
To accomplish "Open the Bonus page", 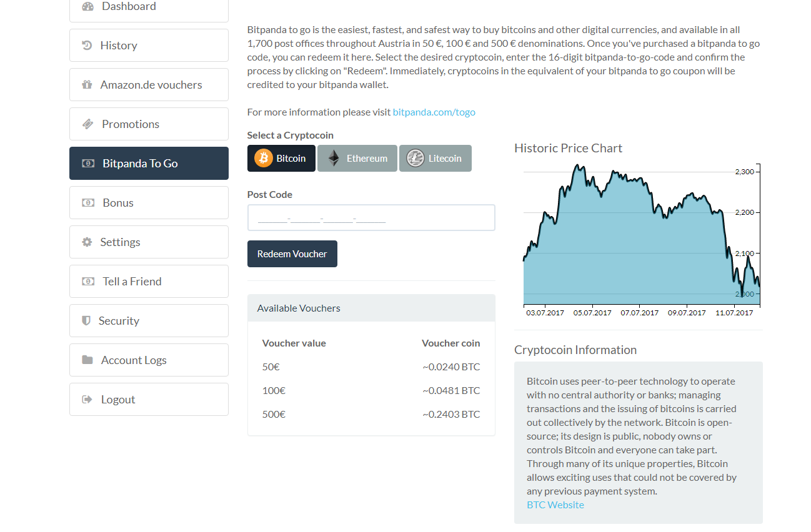I will (x=149, y=203).
